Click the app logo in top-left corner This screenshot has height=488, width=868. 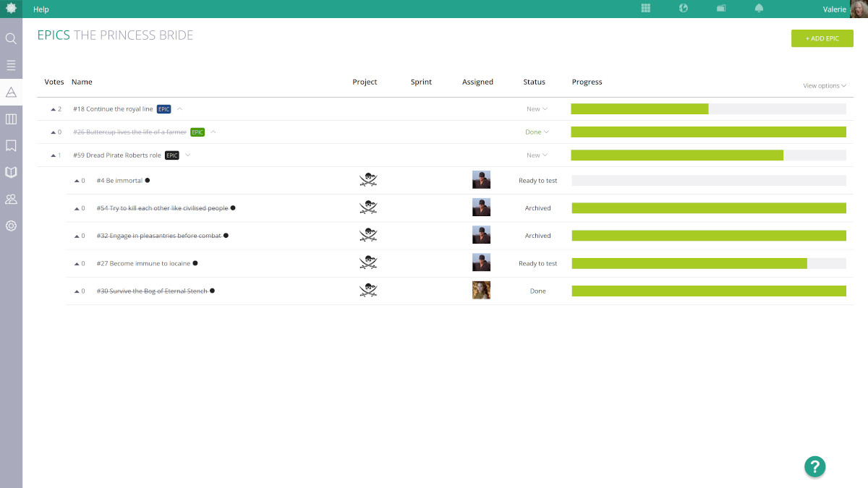click(x=11, y=9)
